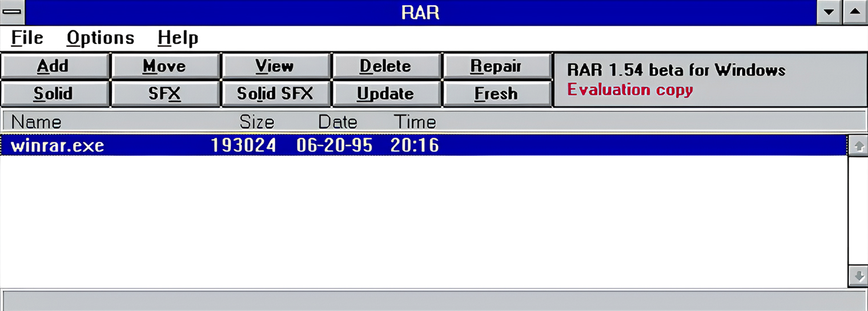Select the winrar.exe file row
Image resolution: width=868 pixels, height=311 pixels.
[x=424, y=145]
